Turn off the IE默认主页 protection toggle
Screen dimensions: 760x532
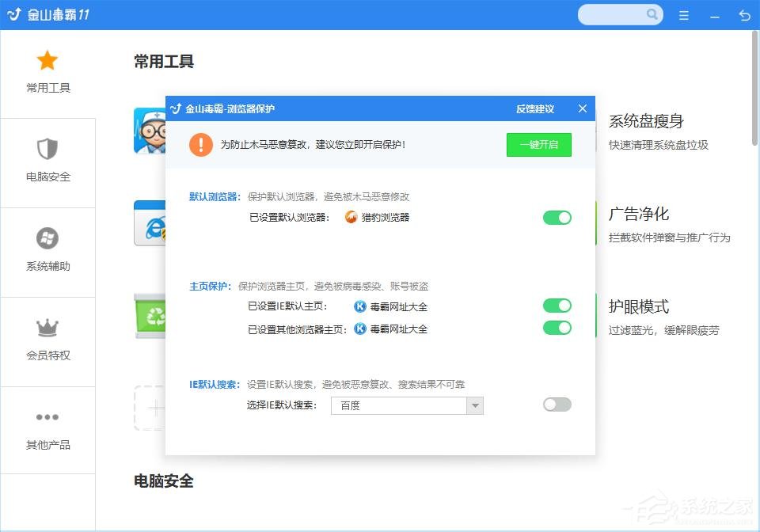557,306
